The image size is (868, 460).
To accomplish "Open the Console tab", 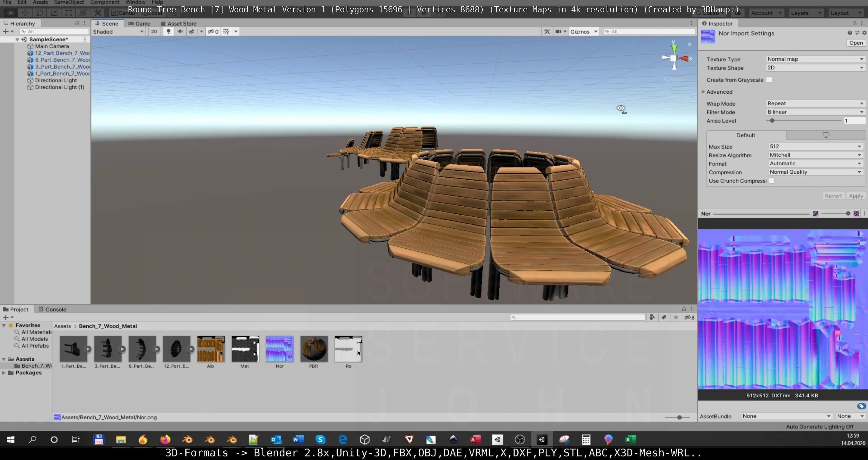I will [52, 309].
